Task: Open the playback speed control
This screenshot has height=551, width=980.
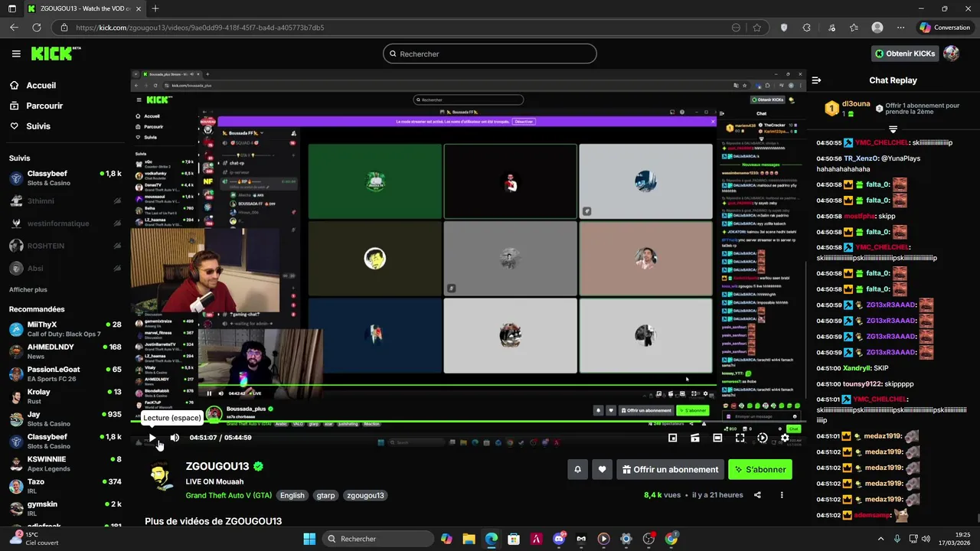Action: click(x=762, y=438)
